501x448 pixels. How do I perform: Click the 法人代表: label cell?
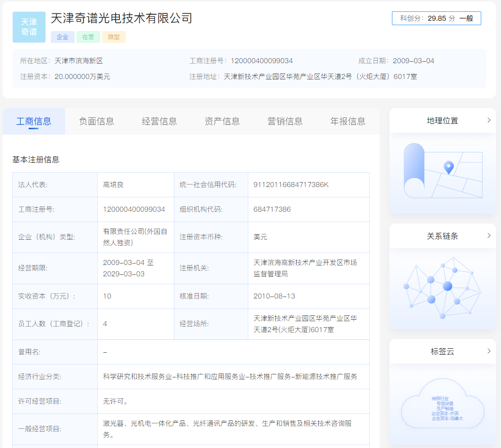point(55,185)
